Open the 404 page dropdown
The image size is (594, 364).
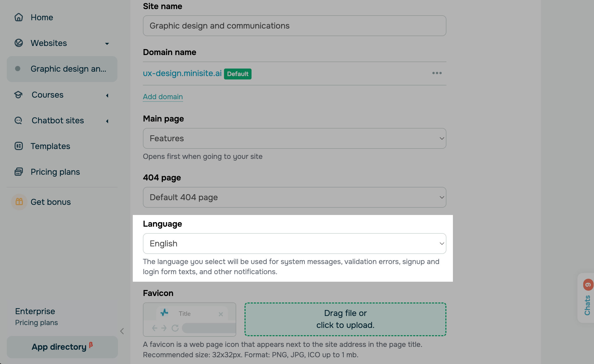294,197
